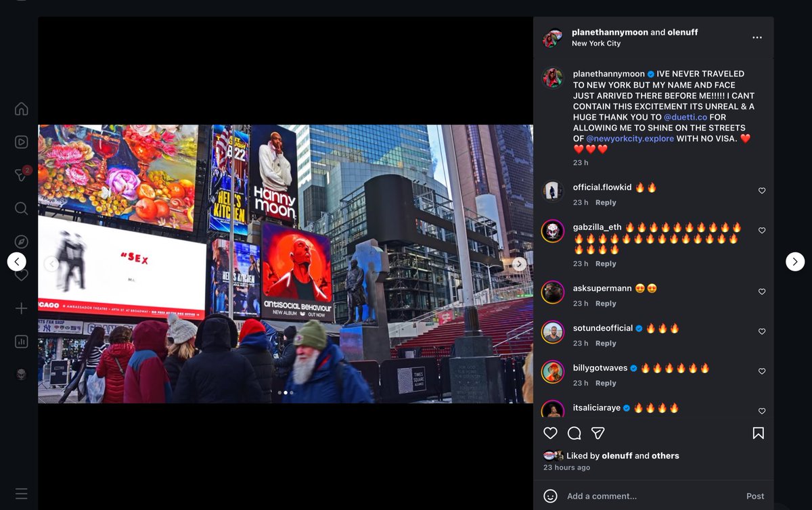Image resolution: width=812 pixels, height=510 pixels.
Task: Open the olenuff profile link in the header
Action: click(683, 32)
